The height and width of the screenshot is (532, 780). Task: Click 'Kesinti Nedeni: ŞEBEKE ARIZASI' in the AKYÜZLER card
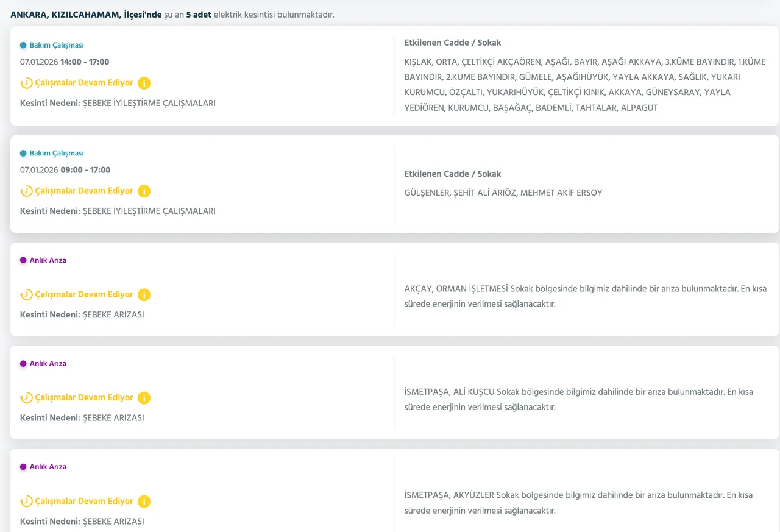pyautogui.click(x=82, y=522)
